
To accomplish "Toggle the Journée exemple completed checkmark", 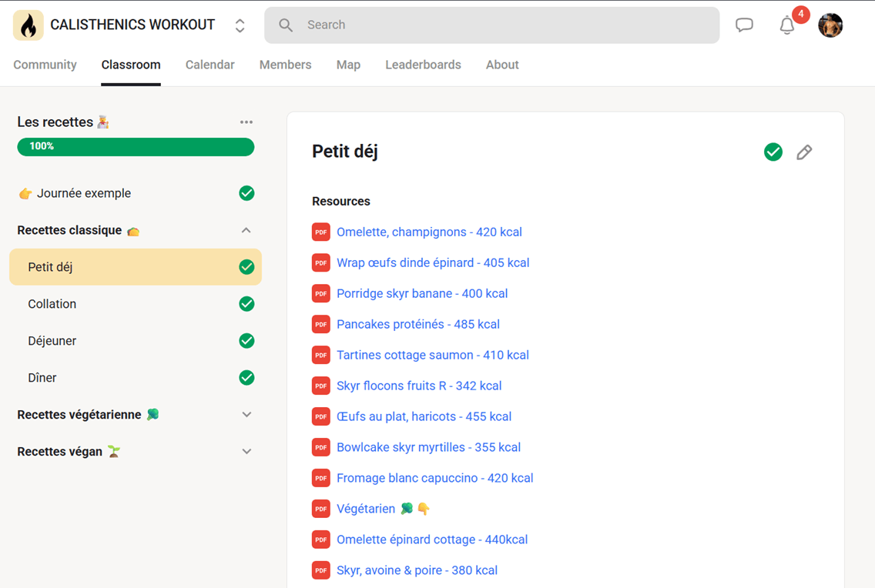I will [246, 193].
